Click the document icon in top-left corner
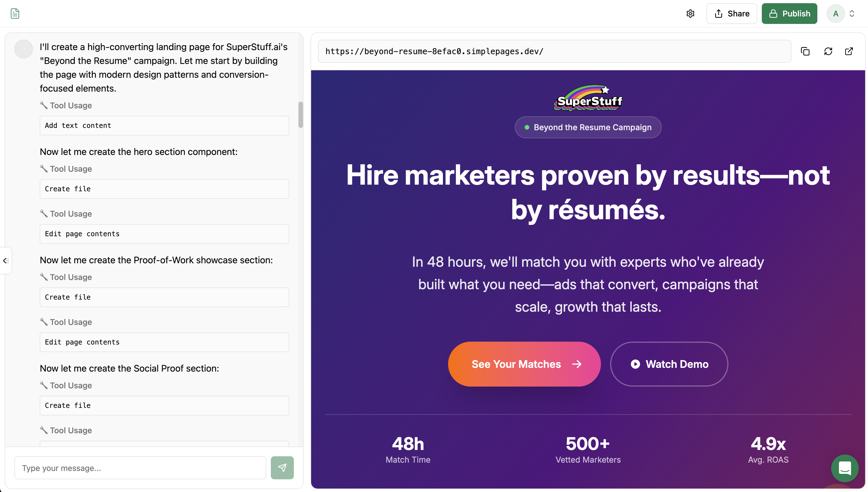The width and height of the screenshot is (868, 492). pyautogui.click(x=15, y=14)
